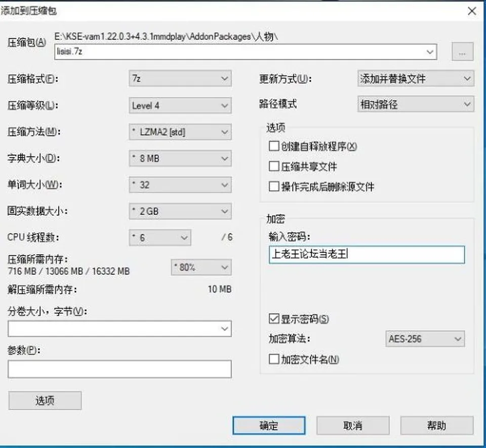Click the 压缩包(A) label
Screen dimensions: 486x448
coord(27,43)
